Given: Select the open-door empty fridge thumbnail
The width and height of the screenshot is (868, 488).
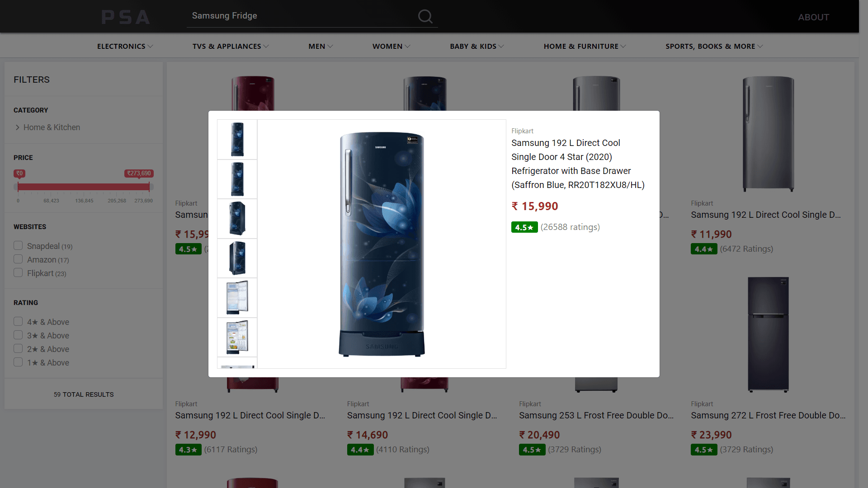Looking at the screenshot, I should [x=237, y=298].
